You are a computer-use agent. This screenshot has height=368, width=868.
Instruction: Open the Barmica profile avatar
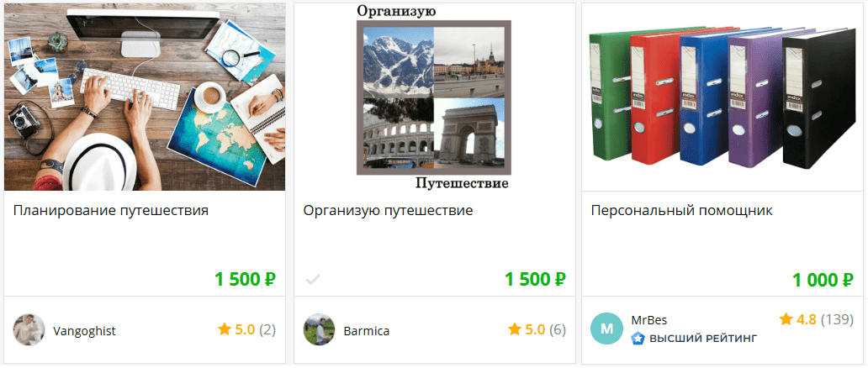point(320,330)
